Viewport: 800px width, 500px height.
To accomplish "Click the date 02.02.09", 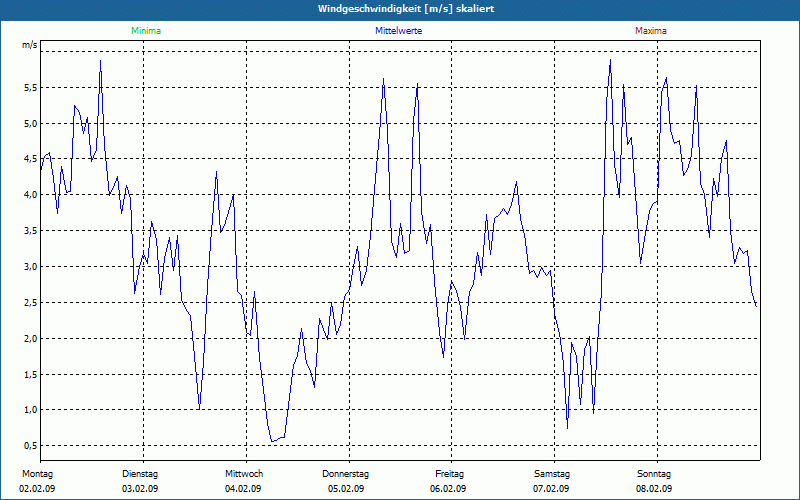I will (37, 489).
